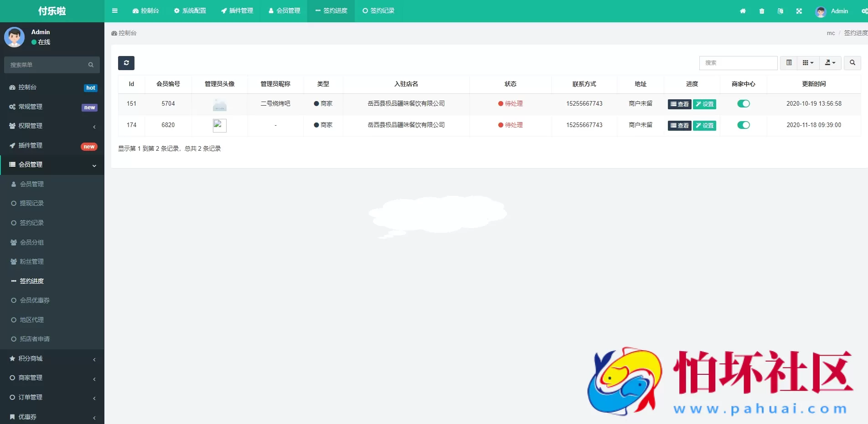
Task: Expand the 商家管理 sidebar section
Action: coord(30,378)
